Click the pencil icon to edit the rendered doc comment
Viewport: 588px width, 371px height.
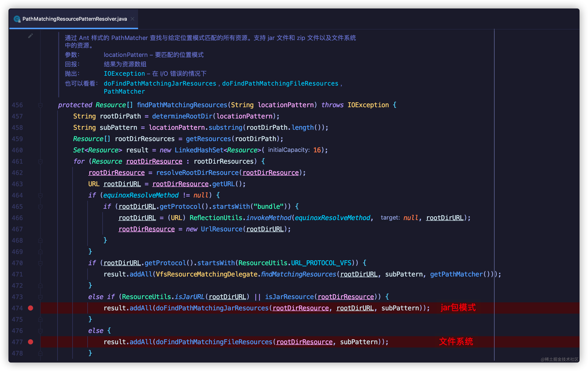tap(31, 36)
